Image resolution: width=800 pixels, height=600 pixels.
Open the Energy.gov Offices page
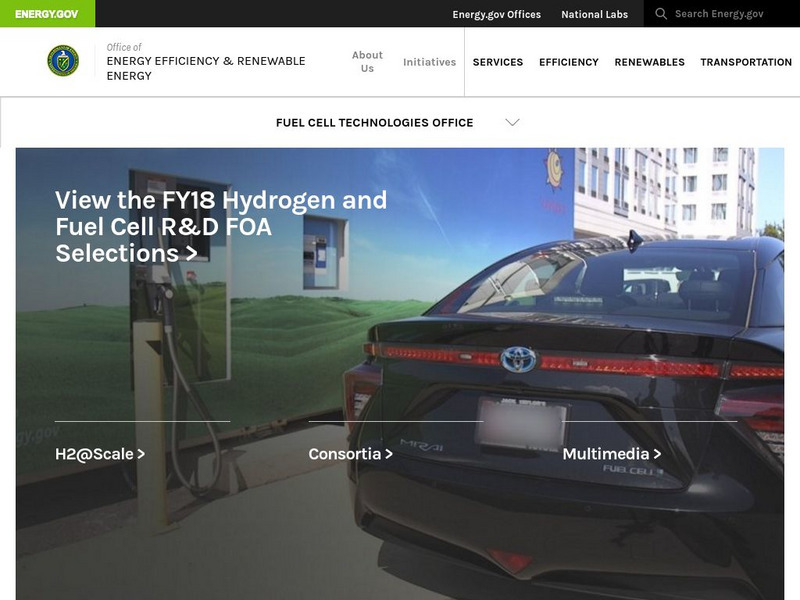(x=497, y=14)
